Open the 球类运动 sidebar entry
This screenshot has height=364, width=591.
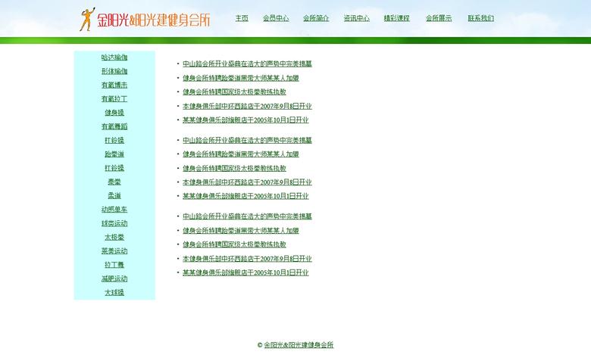[x=114, y=223]
